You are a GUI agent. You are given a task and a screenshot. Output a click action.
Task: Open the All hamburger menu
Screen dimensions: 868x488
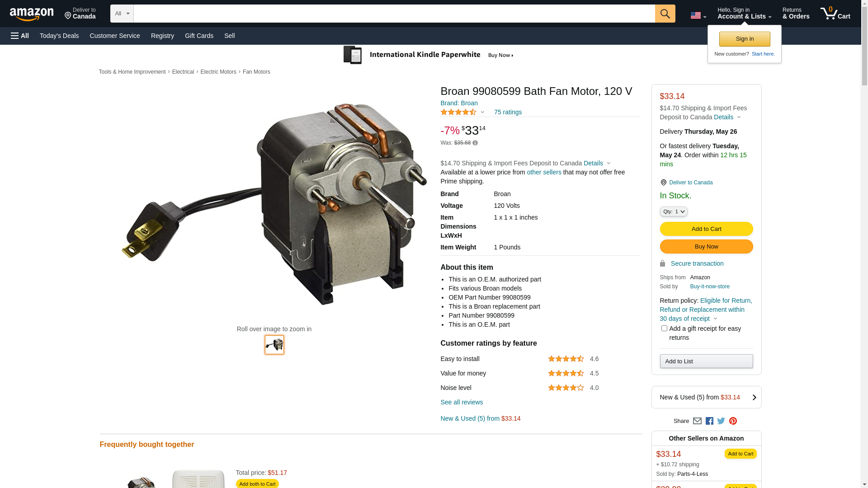pyautogui.click(x=20, y=36)
